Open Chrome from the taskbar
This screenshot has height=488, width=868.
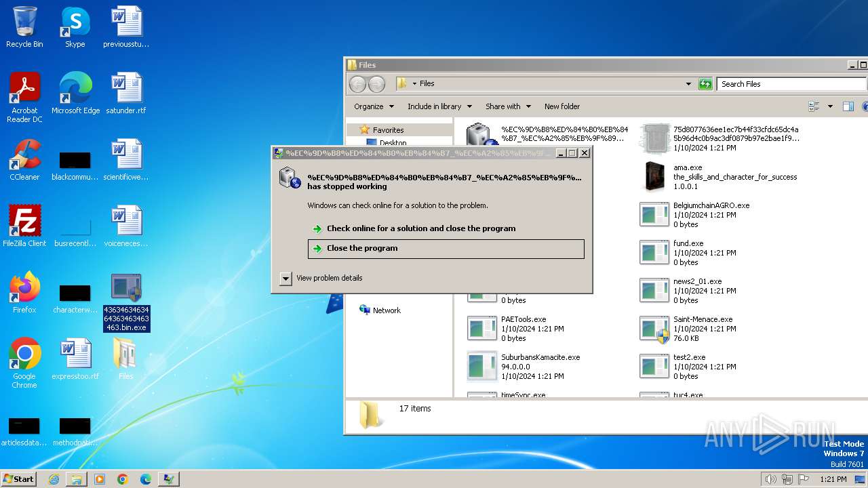pyautogui.click(x=123, y=479)
